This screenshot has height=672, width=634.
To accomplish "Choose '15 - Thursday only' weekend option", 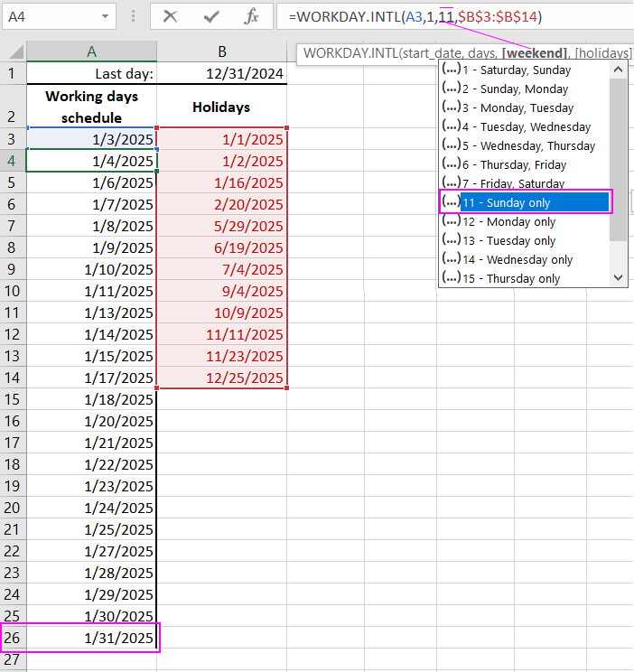I will 525,278.
